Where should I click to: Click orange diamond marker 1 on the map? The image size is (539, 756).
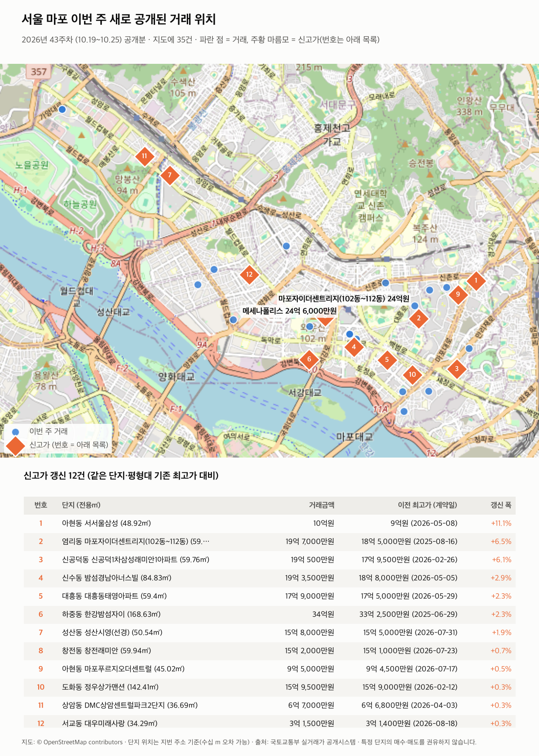tap(476, 281)
